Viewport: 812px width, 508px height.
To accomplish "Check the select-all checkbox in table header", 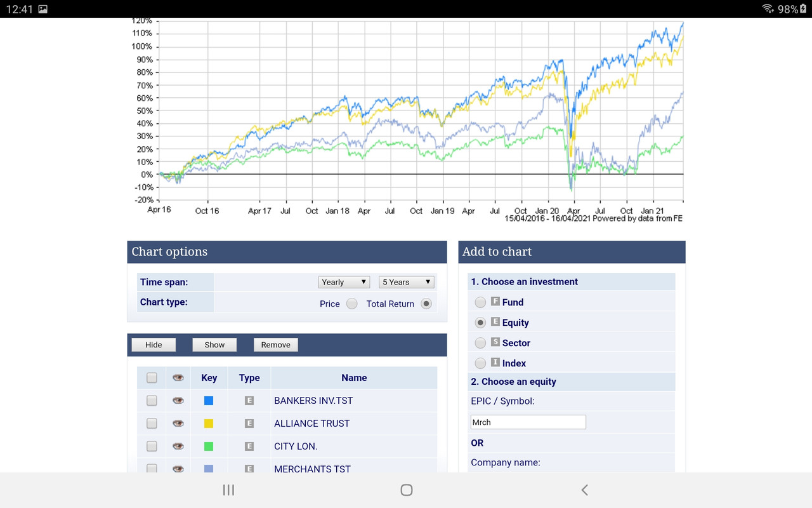I will [152, 378].
